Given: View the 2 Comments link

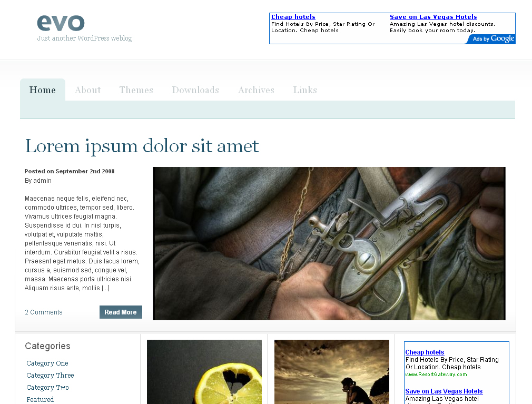Looking at the screenshot, I should [x=43, y=312].
